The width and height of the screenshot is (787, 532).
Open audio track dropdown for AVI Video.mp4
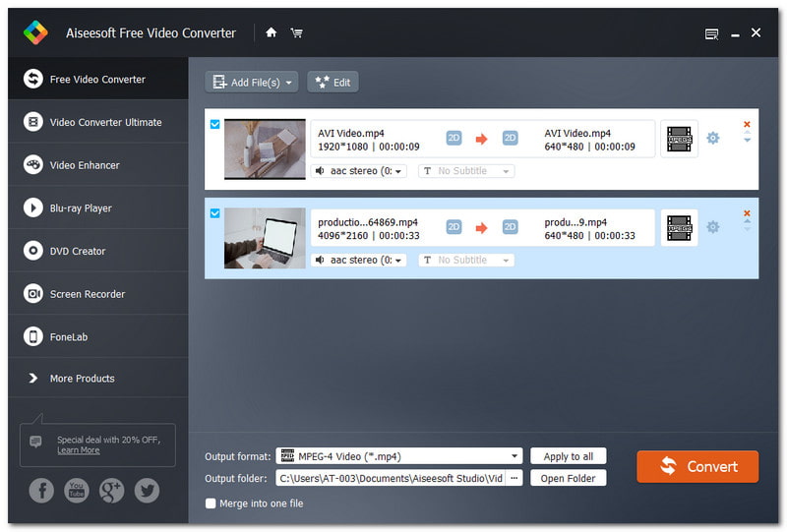click(359, 171)
